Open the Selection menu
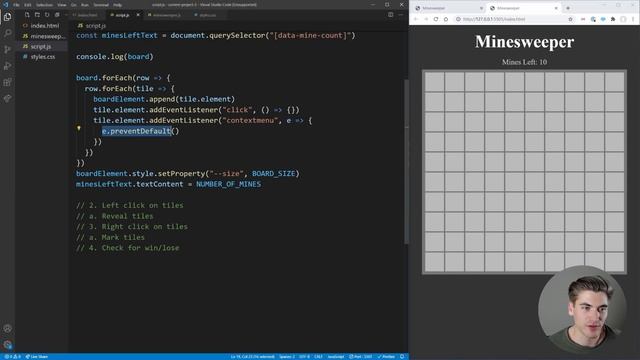 44,5
